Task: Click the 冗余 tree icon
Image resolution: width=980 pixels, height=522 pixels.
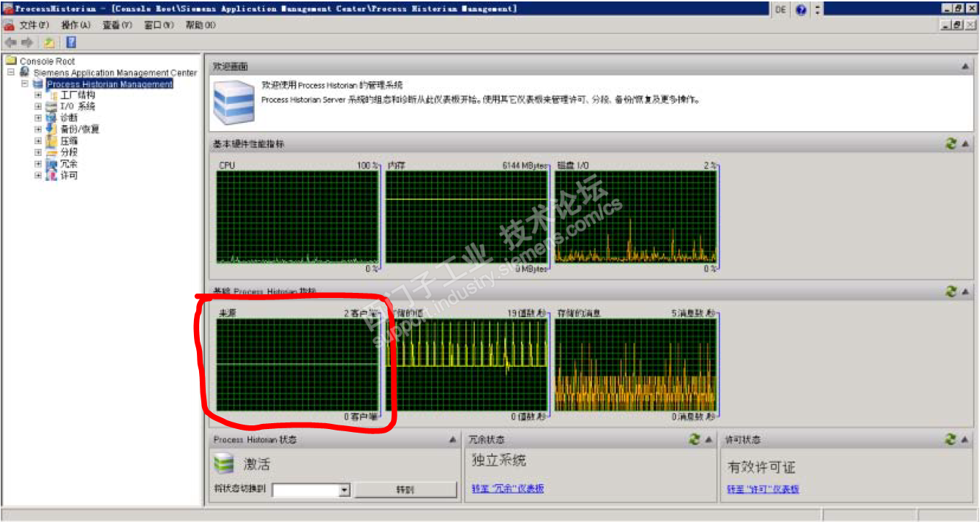Action: (x=51, y=164)
